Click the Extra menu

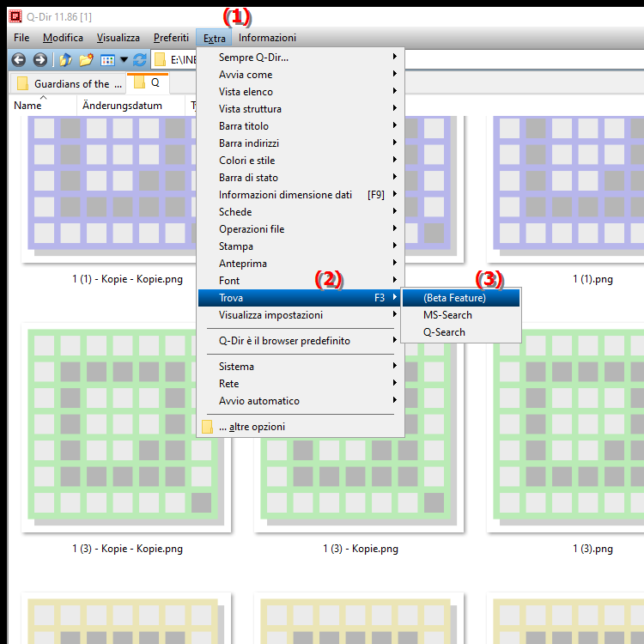(214, 38)
